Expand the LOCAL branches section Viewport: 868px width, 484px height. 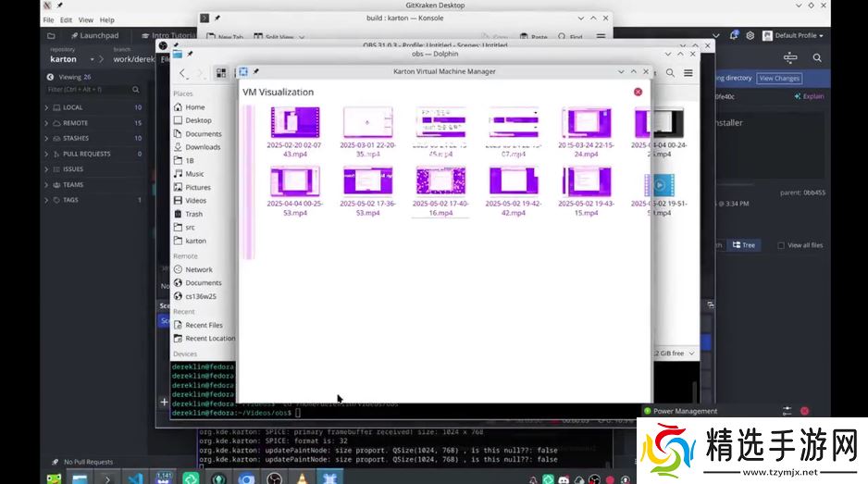coord(46,107)
